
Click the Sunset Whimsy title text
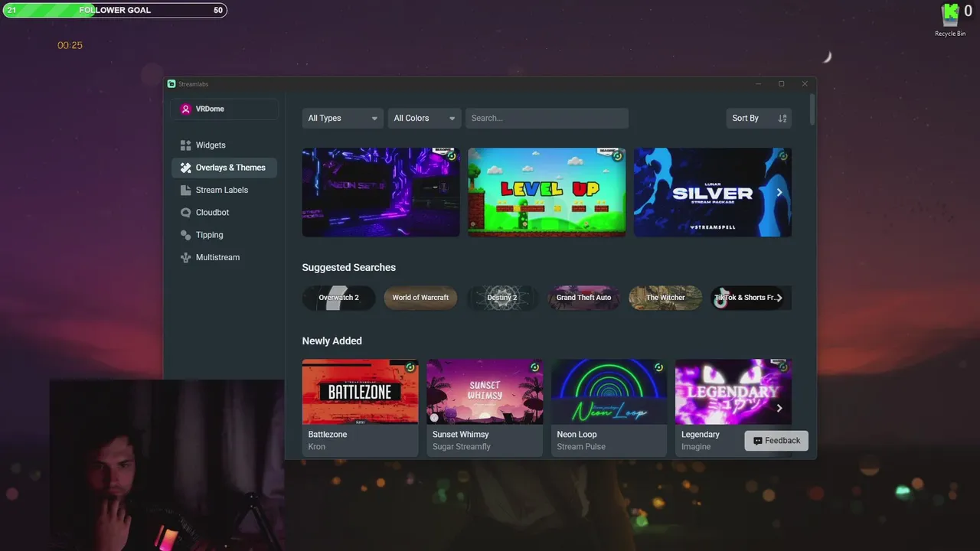(x=461, y=435)
